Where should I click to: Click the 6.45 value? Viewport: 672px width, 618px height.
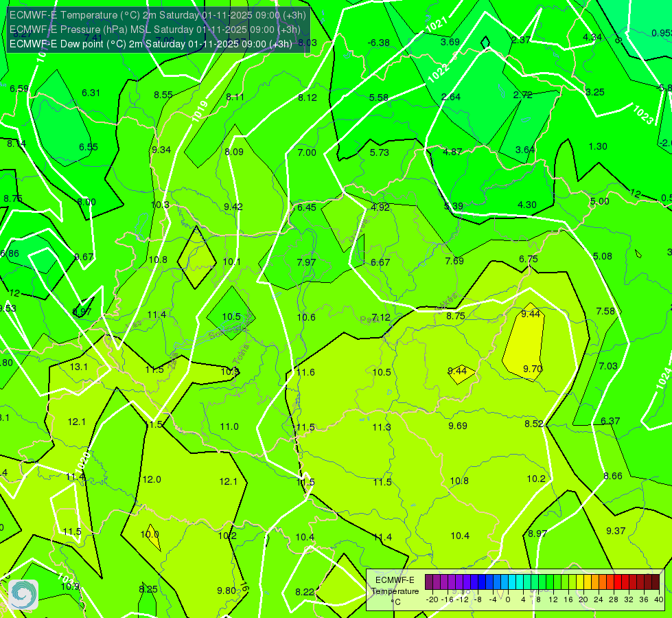point(306,207)
